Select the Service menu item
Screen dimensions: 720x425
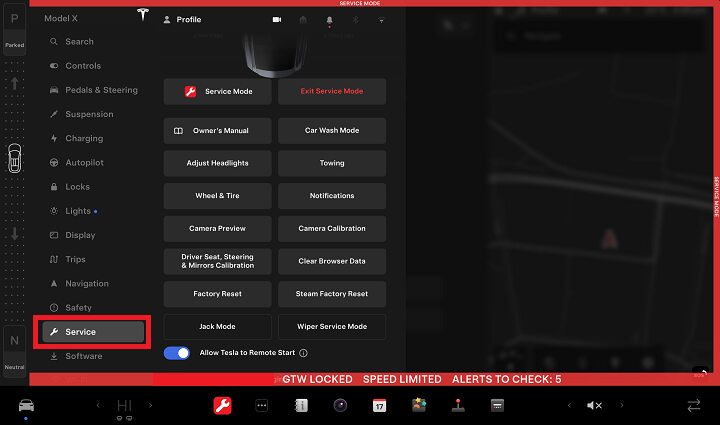point(93,332)
